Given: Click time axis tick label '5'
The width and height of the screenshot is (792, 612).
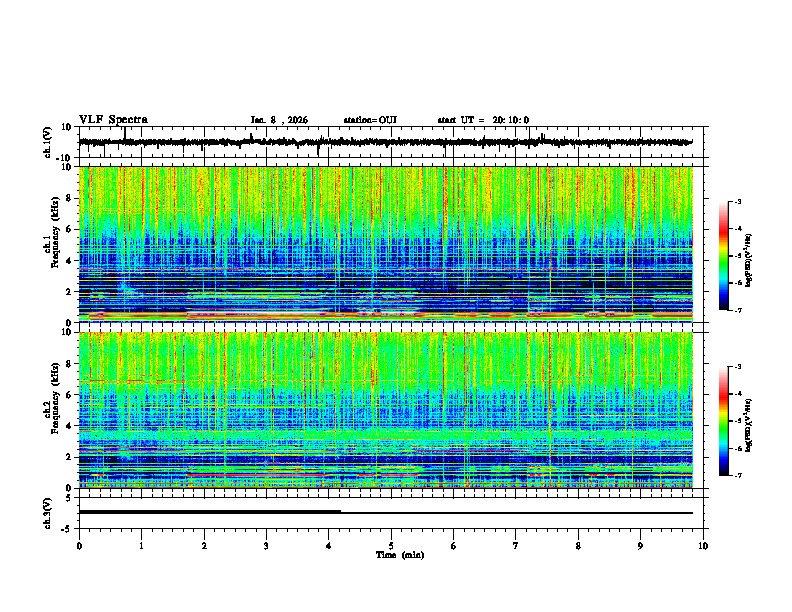Looking at the screenshot, I should point(391,546).
